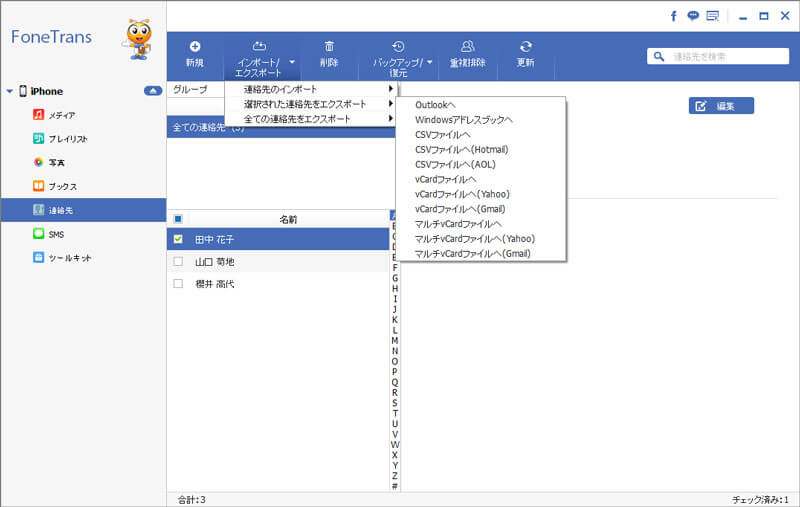Click the iPhone eject button
This screenshot has width=800, height=507.
(x=153, y=91)
